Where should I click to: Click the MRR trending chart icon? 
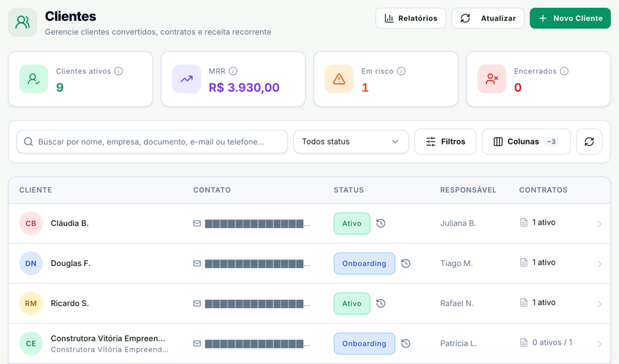[x=186, y=79]
